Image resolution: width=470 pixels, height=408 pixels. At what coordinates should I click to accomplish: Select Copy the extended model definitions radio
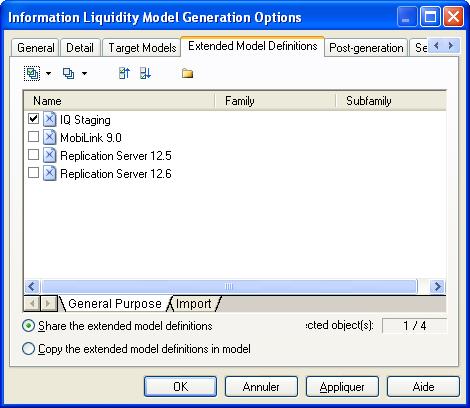[x=28, y=349]
